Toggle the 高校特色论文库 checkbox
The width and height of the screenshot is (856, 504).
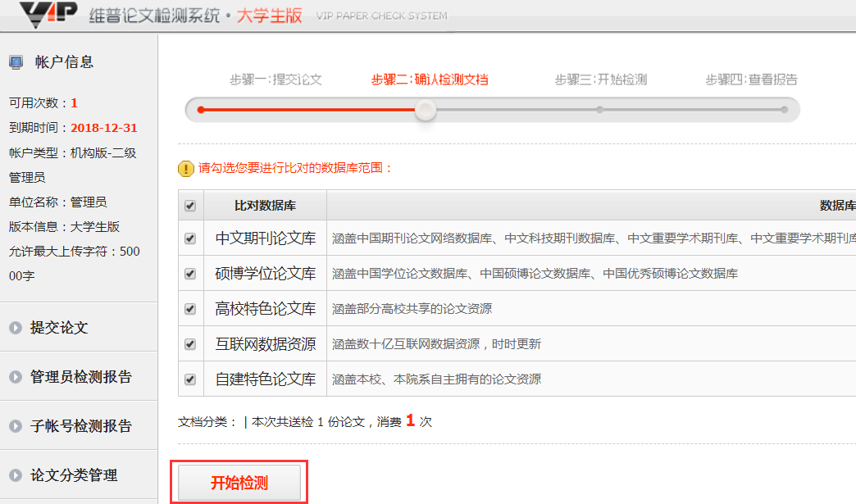pos(190,309)
